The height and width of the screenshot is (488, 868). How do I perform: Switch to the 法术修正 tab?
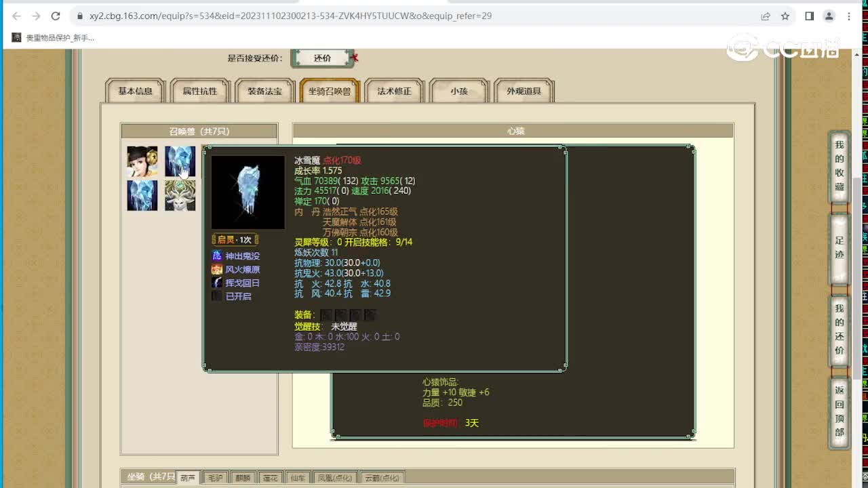pyautogui.click(x=394, y=91)
